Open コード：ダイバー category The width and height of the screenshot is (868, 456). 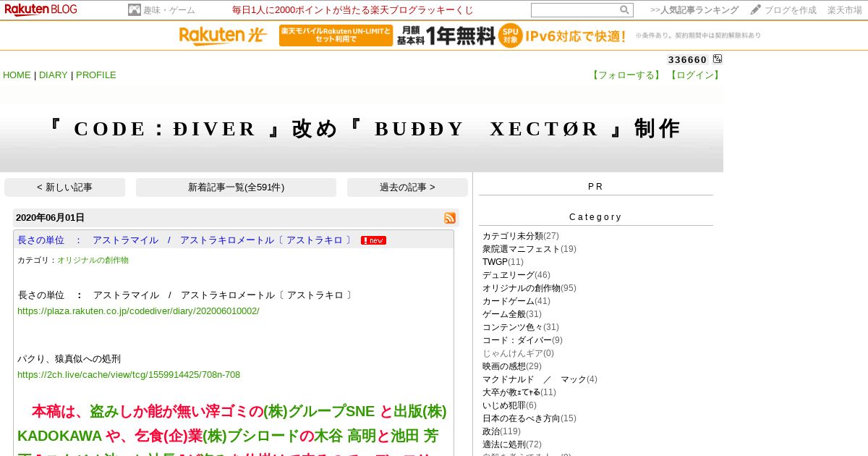(x=517, y=340)
